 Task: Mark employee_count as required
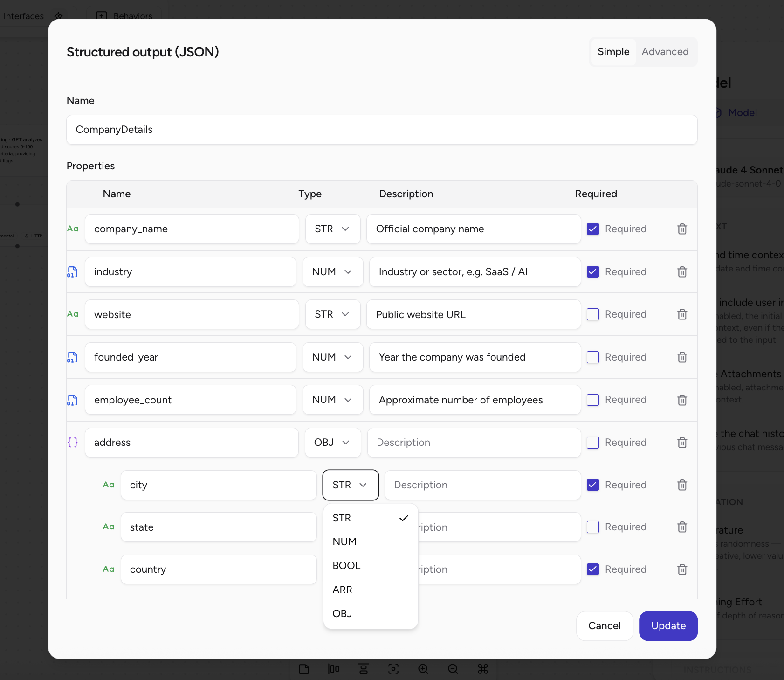point(593,400)
